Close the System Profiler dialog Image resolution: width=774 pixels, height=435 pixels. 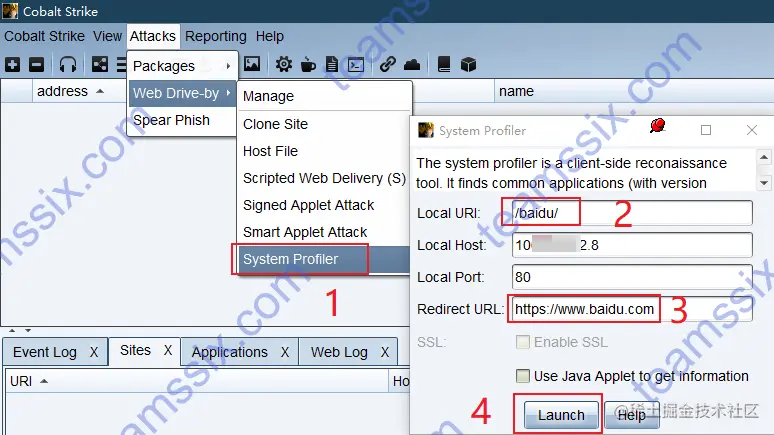tap(752, 130)
